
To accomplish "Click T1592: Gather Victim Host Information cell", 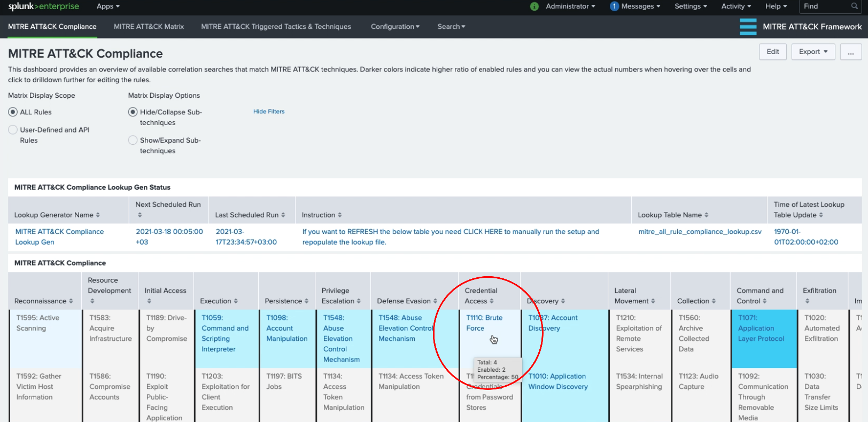I will tap(45, 395).
